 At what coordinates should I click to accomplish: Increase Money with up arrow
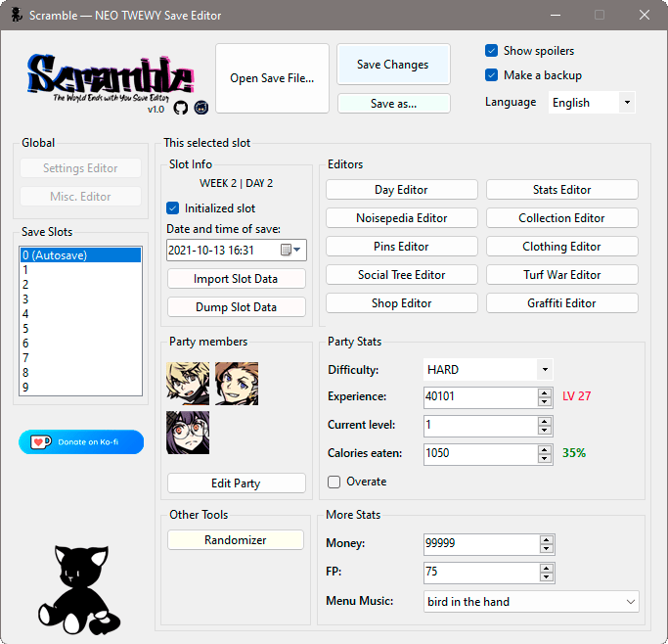546,539
